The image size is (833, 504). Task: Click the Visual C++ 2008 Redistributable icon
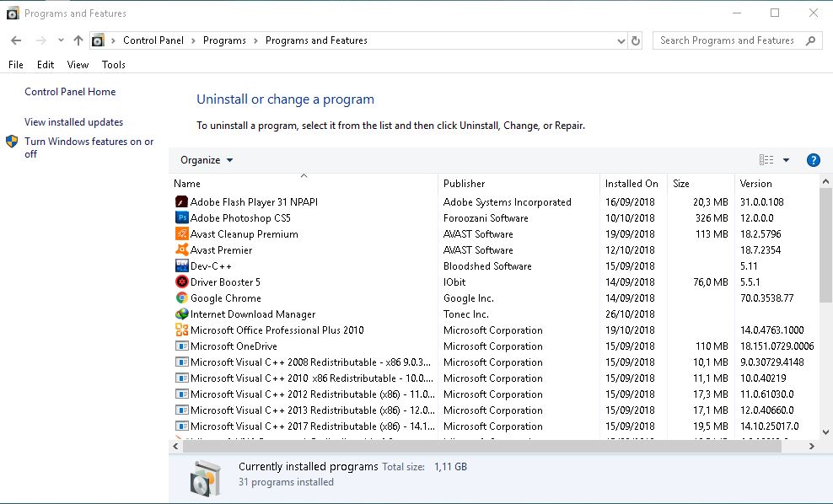point(181,362)
